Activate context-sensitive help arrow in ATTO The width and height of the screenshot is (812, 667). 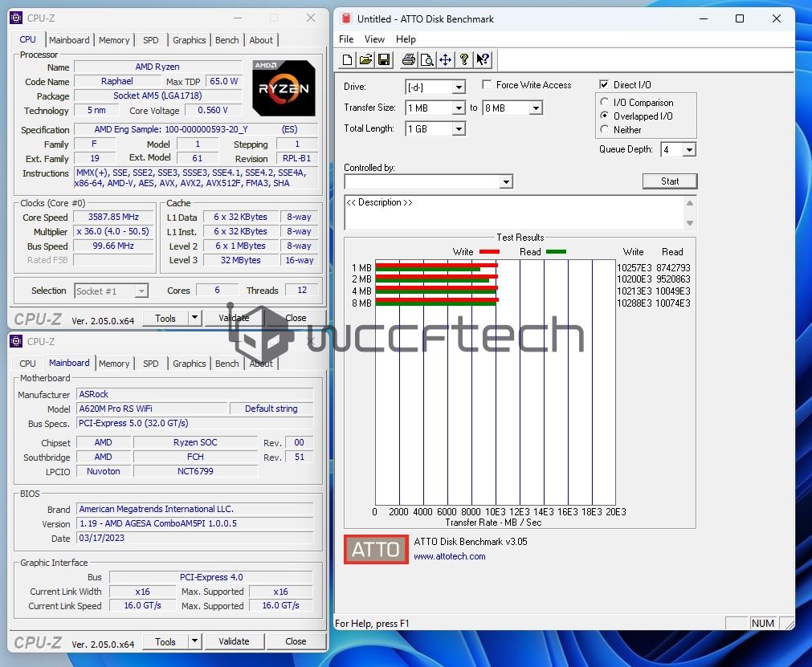coord(483,59)
